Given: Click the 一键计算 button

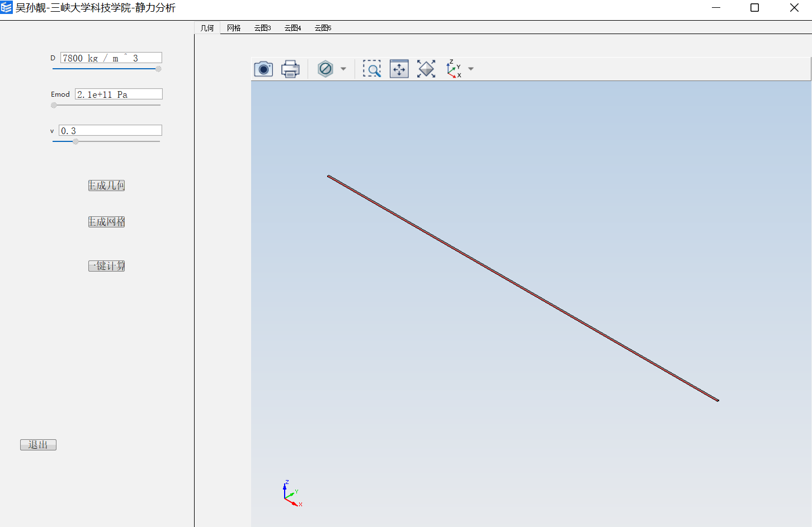Looking at the screenshot, I should pos(106,266).
